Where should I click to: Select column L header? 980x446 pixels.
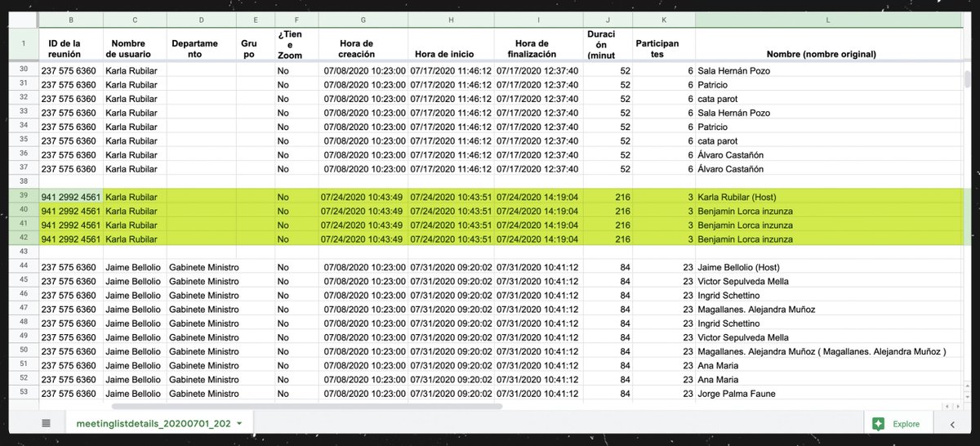(x=828, y=19)
